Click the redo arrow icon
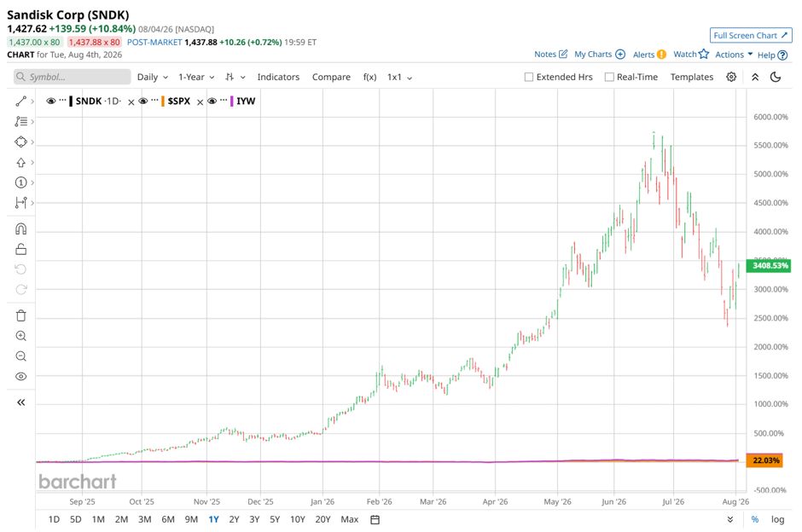 point(20,290)
